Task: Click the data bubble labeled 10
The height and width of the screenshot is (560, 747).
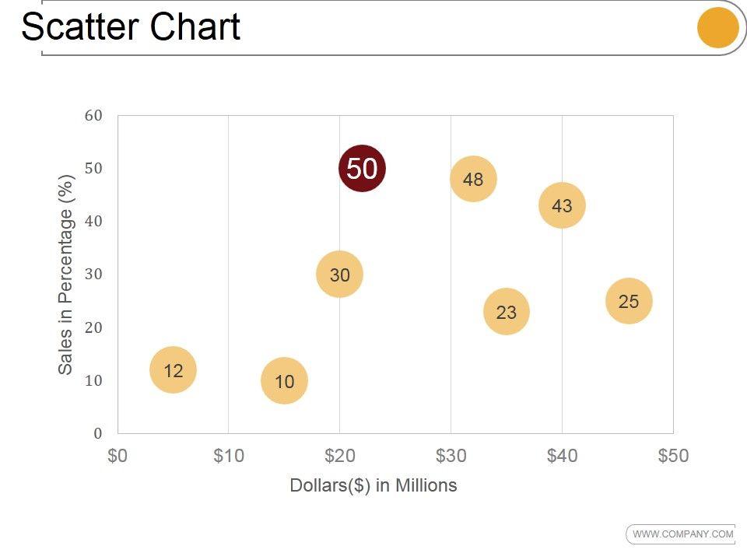Action: coord(284,381)
